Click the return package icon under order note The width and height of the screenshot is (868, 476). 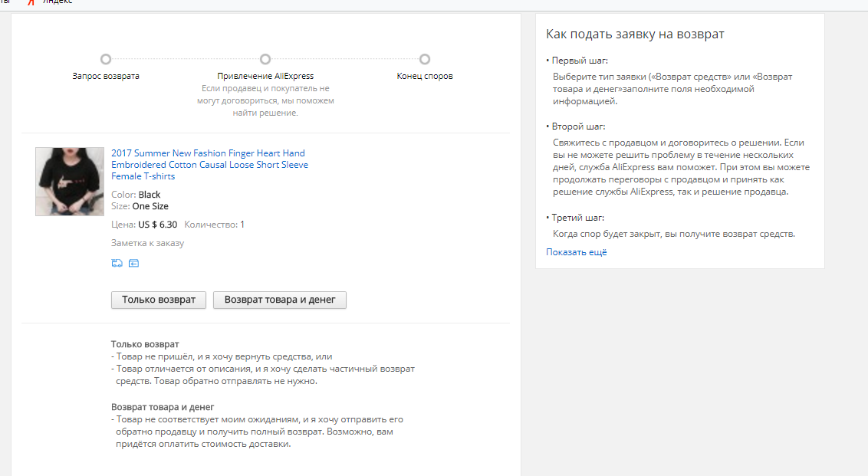click(134, 263)
